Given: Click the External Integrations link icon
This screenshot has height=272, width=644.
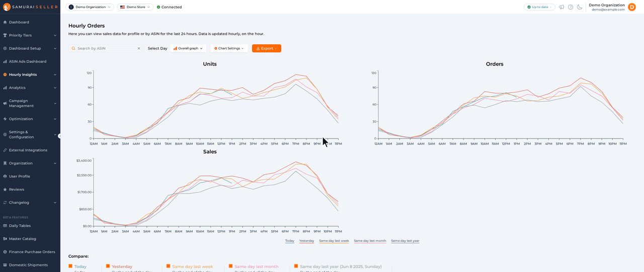Looking at the screenshot, I should [x=5, y=150].
